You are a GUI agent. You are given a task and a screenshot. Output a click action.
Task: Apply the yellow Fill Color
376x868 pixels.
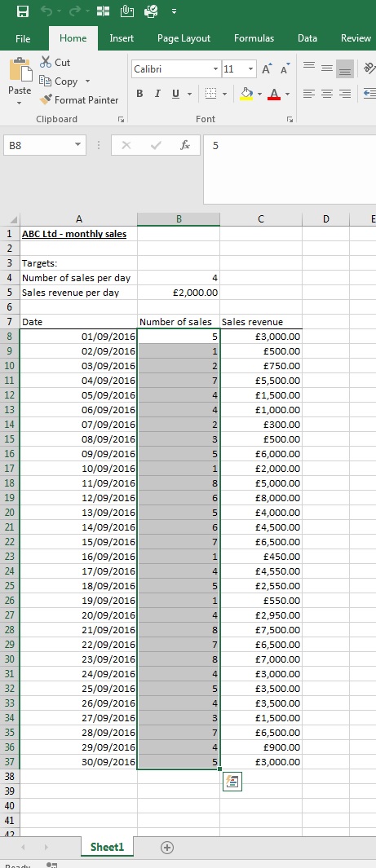(x=246, y=94)
